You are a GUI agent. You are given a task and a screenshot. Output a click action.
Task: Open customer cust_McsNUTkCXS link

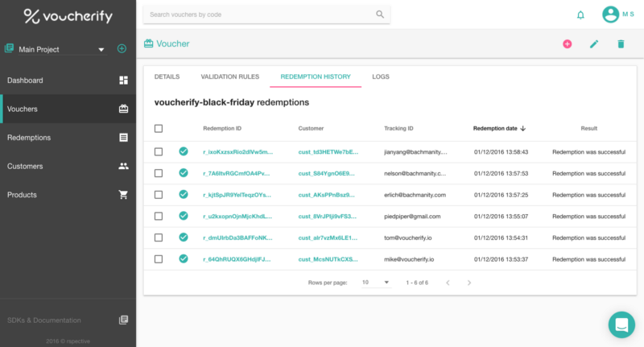pyautogui.click(x=328, y=259)
